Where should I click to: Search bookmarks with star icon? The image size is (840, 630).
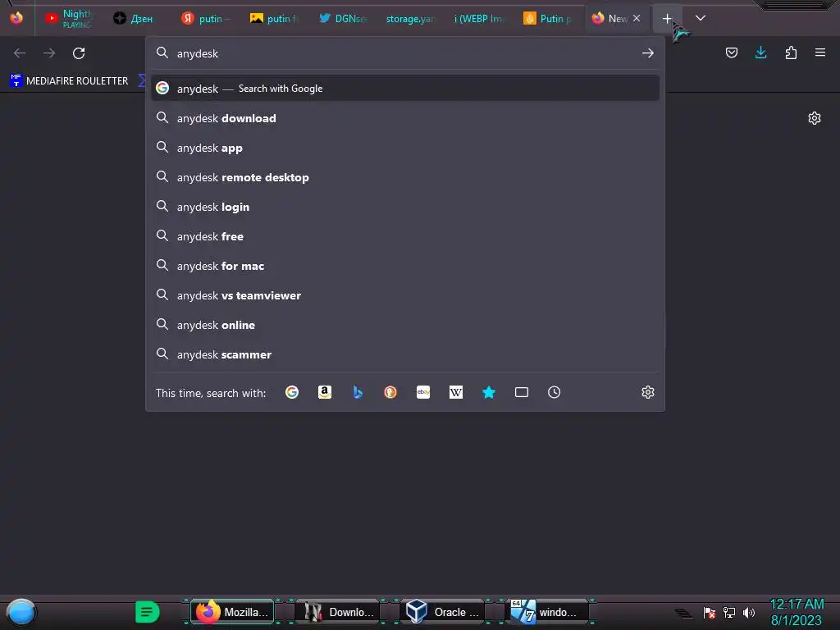pos(489,393)
